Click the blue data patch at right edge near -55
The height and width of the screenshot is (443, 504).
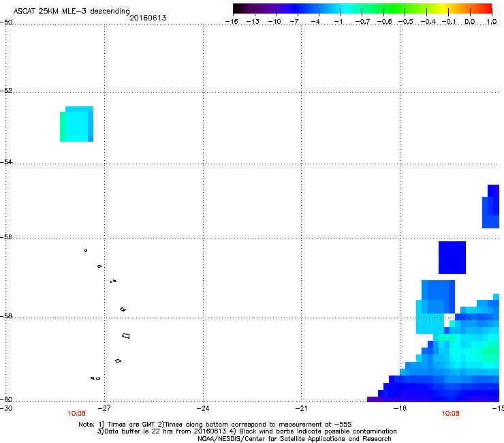(x=491, y=207)
